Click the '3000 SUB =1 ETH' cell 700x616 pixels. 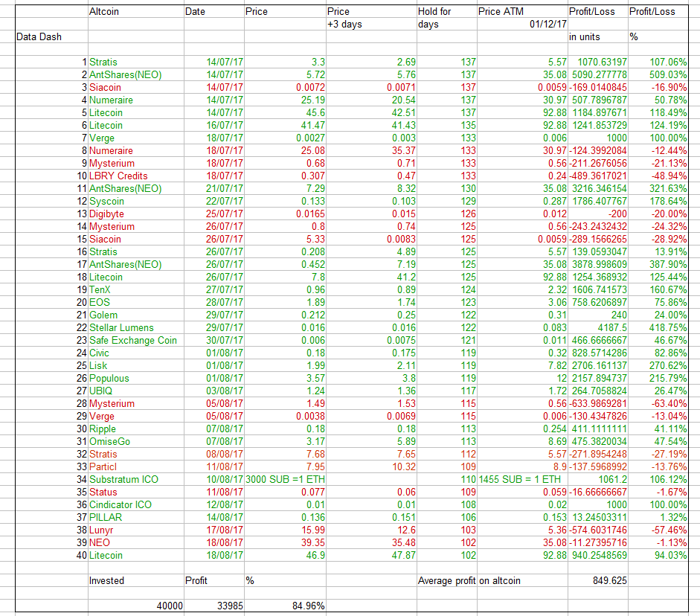pos(285,479)
